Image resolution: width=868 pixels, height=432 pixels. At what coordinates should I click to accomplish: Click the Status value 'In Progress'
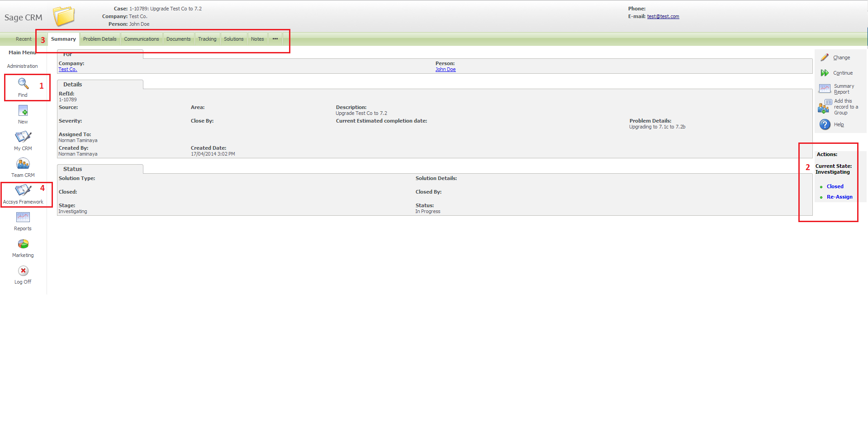point(428,212)
